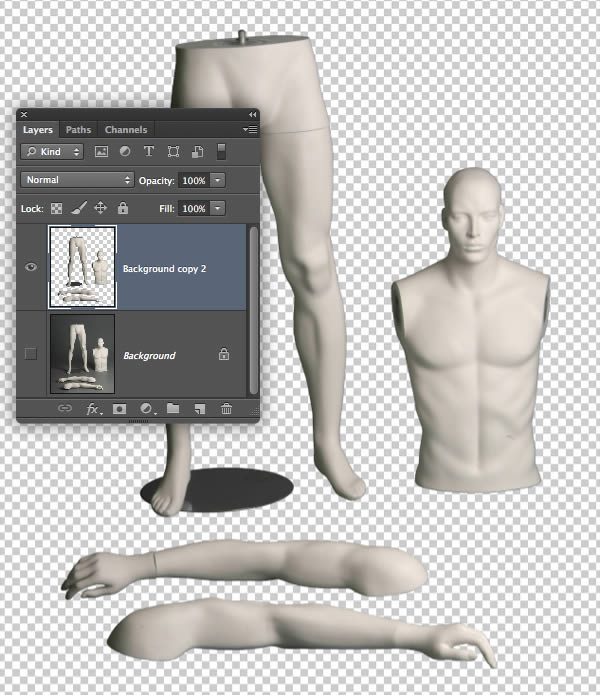Click the Link layers icon
Screen dimensions: 600x695
[65, 408]
